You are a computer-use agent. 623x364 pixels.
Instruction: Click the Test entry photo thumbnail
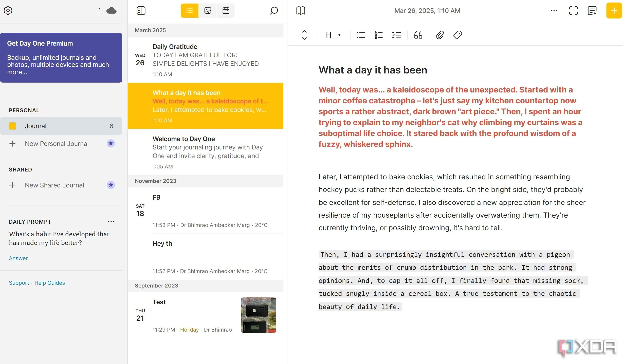258,315
